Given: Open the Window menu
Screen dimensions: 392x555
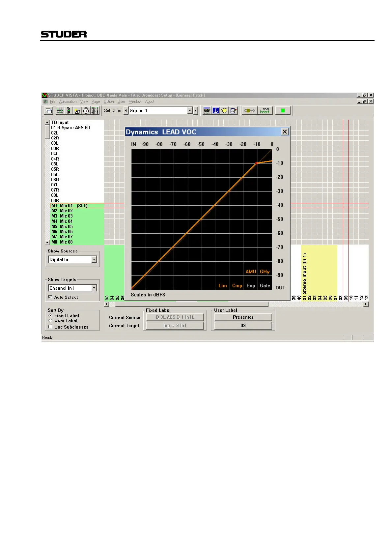Looking at the screenshot, I should click(135, 102).
